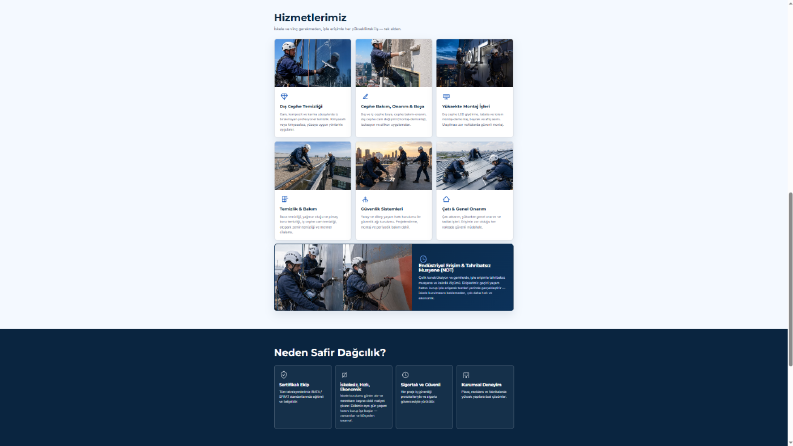Click the diamond icon above Dış Cephe Temizliği
This screenshot has width=793, height=446.
click(x=284, y=96)
